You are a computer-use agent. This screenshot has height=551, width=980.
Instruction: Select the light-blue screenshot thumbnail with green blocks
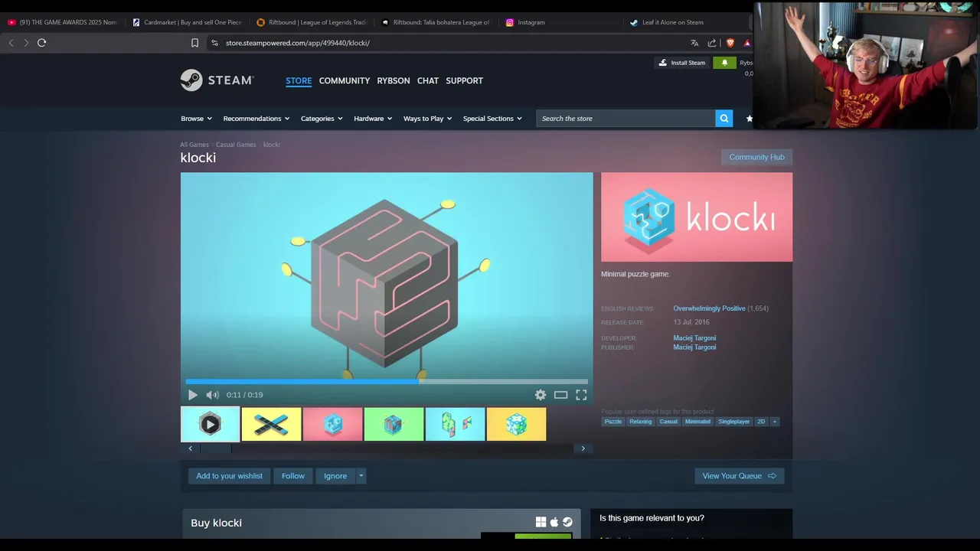pyautogui.click(x=455, y=424)
